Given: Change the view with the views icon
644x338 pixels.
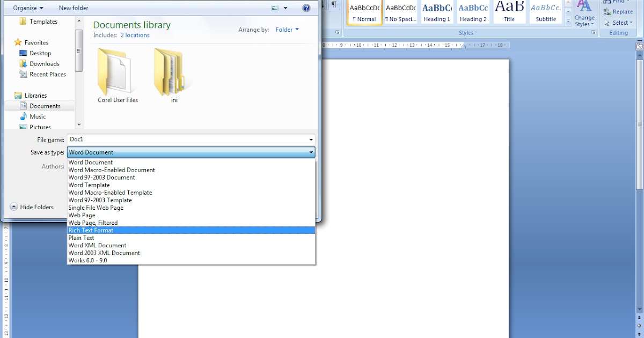Looking at the screenshot, I should click(275, 8).
